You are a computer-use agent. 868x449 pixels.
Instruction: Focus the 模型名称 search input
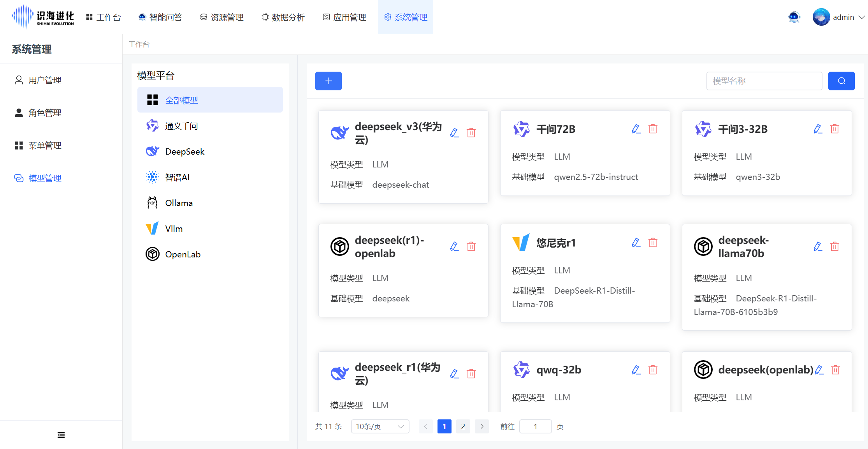pyautogui.click(x=764, y=81)
